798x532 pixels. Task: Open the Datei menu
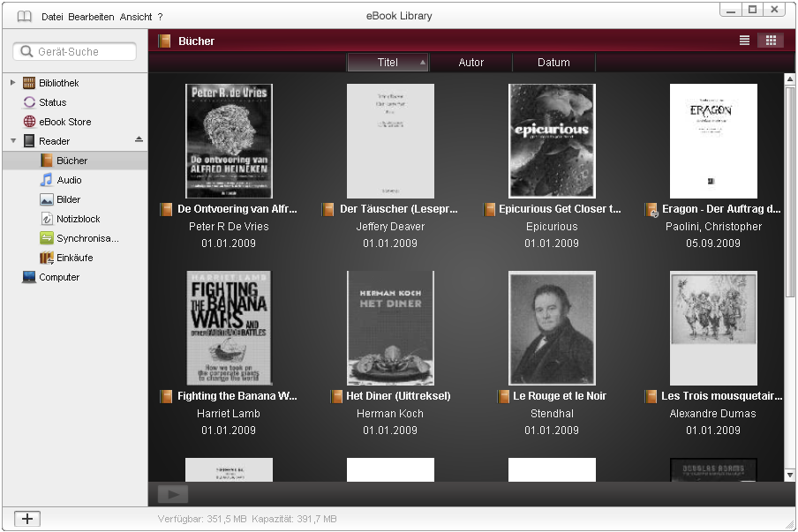(x=52, y=17)
